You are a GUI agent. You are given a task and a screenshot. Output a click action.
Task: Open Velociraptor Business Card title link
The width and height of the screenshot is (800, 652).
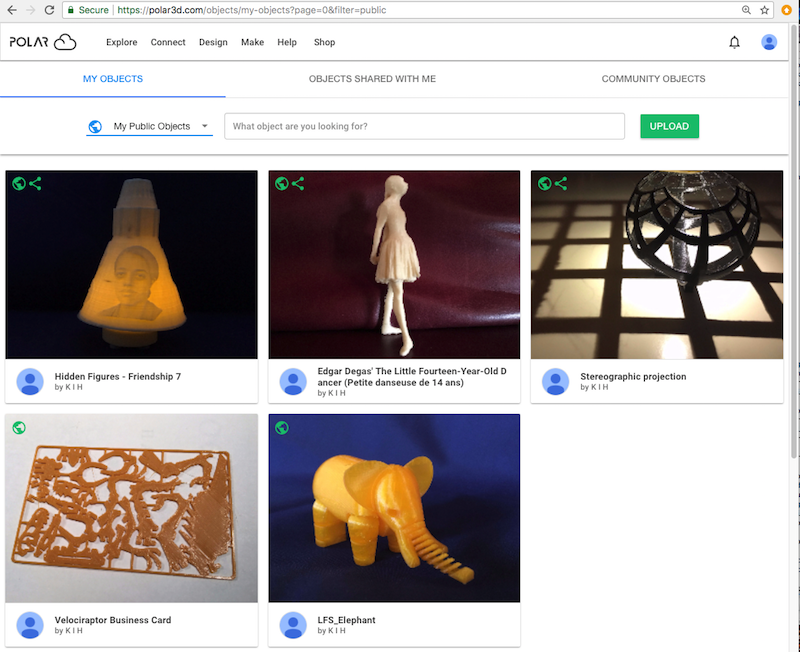pyautogui.click(x=113, y=620)
